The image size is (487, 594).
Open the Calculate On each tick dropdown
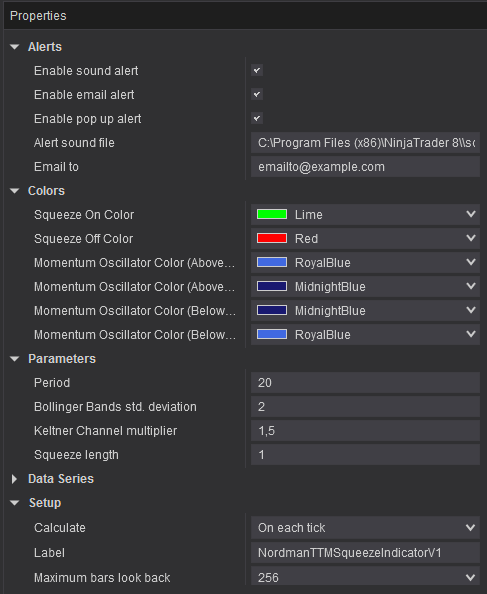point(365,528)
